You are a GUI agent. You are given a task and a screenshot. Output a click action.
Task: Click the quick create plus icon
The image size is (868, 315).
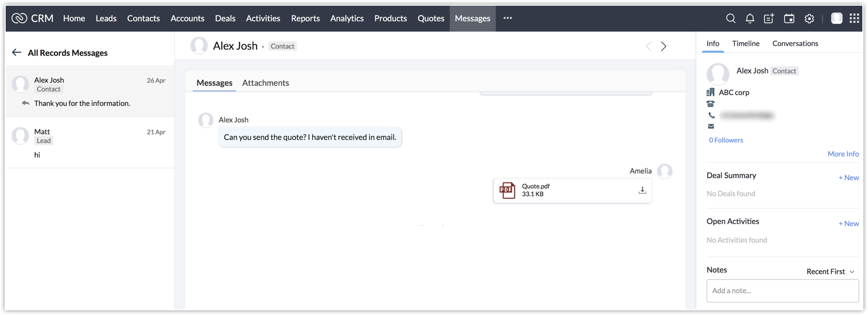point(769,19)
